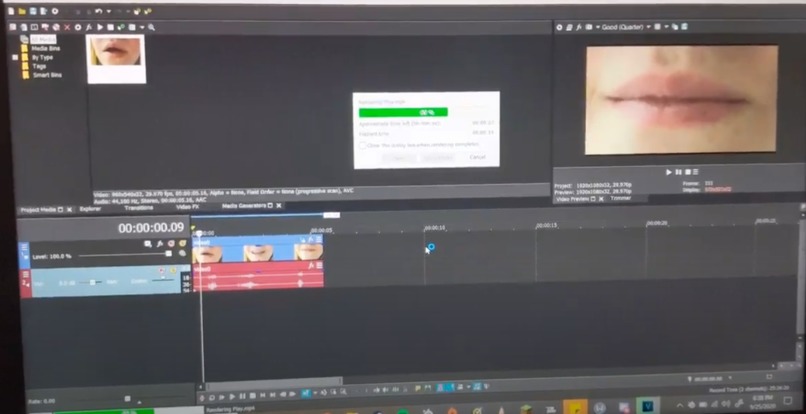This screenshot has width=806, height=414.
Task: Search media with the magnifier icon
Action: coord(151,27)
